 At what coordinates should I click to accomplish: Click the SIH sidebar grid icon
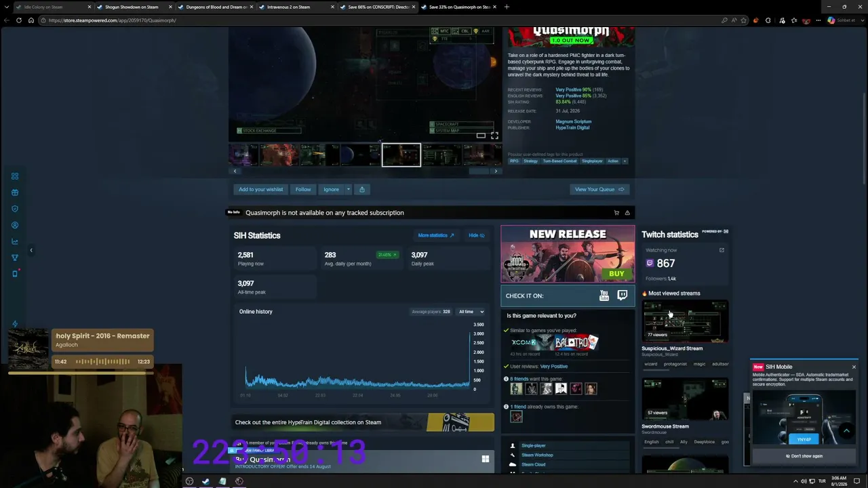click(x=15, y=176)
